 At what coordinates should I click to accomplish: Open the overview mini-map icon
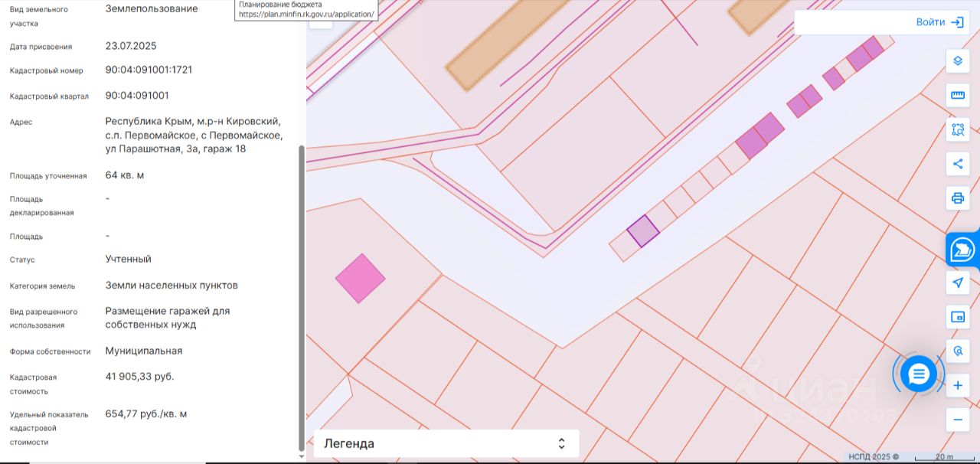pos(957,317)
